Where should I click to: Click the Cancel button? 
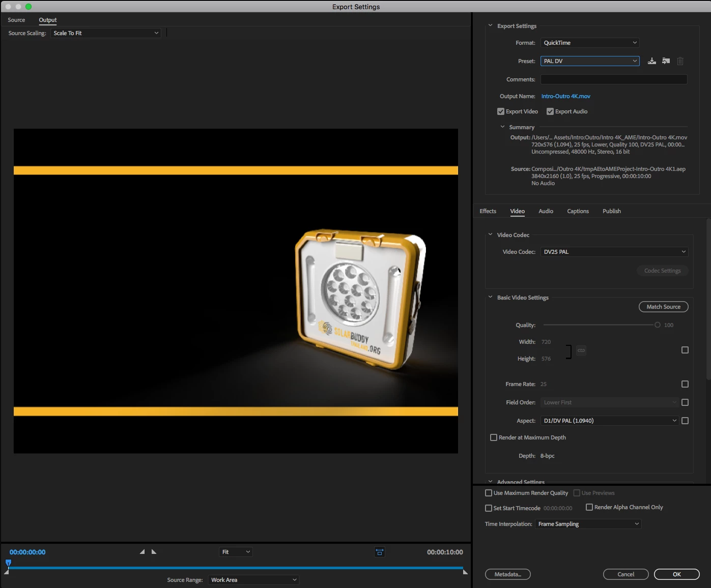626,574
